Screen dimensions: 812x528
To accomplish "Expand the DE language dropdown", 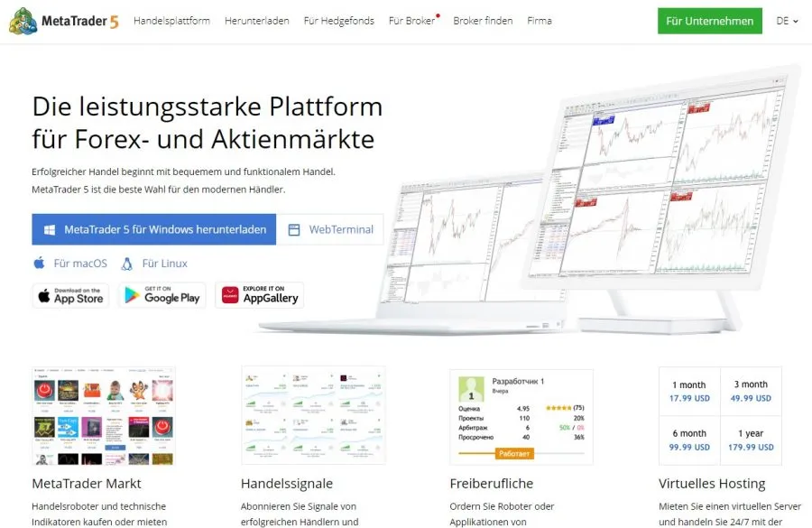I will point(787,21).
